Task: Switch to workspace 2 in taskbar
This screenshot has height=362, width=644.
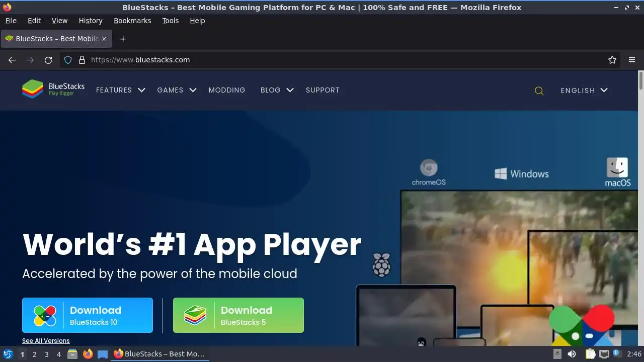Action: [34, 354]
